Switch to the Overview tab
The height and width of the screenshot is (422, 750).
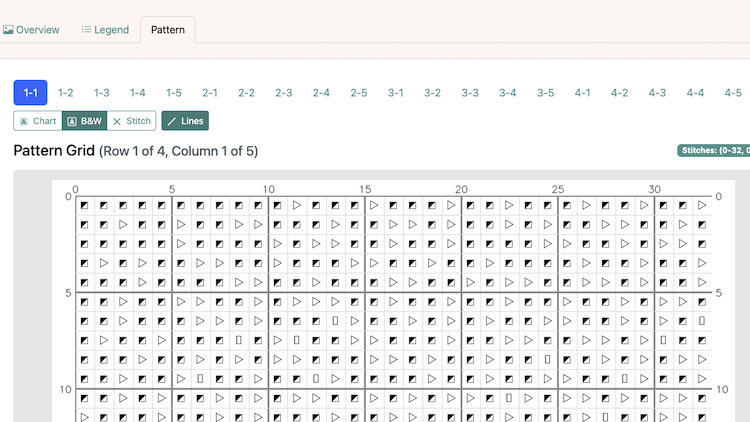(x=31, y=30)
